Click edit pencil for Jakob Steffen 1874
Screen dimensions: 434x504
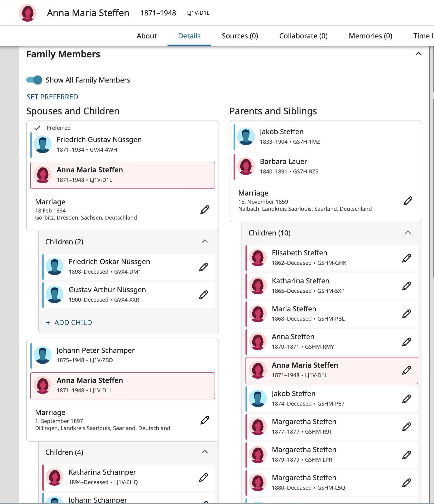[406, 399]
